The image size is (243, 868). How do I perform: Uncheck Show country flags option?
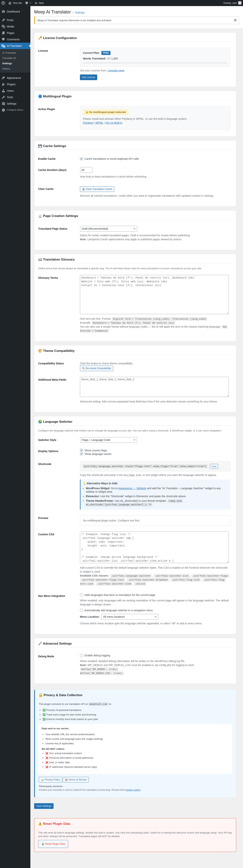tap(81, 450)
